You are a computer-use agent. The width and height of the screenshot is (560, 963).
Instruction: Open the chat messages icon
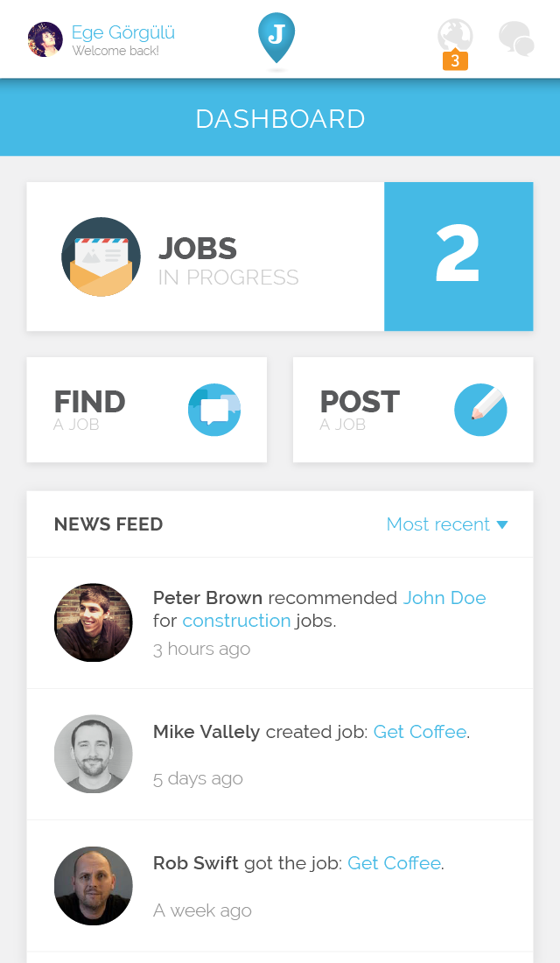pos(516,38)
